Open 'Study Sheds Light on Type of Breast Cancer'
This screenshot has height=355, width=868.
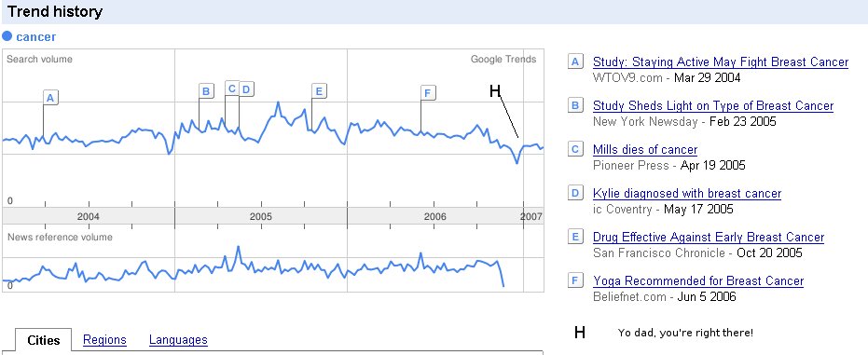click(713, 105)
